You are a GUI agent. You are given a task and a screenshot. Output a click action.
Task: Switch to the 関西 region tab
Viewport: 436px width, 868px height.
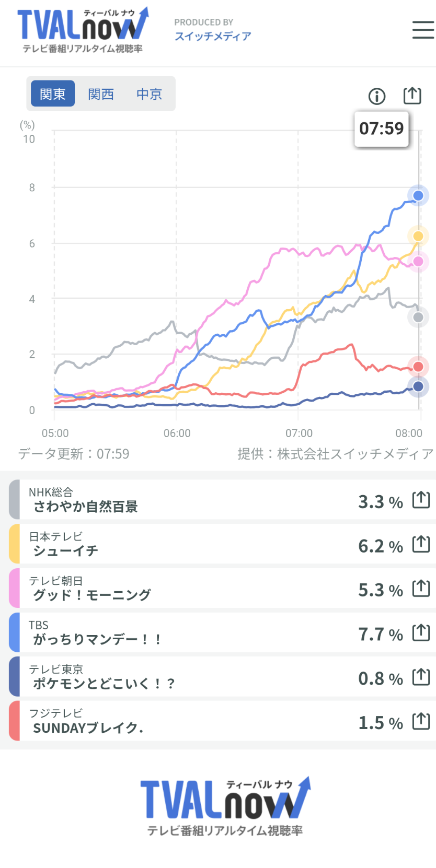101,94
